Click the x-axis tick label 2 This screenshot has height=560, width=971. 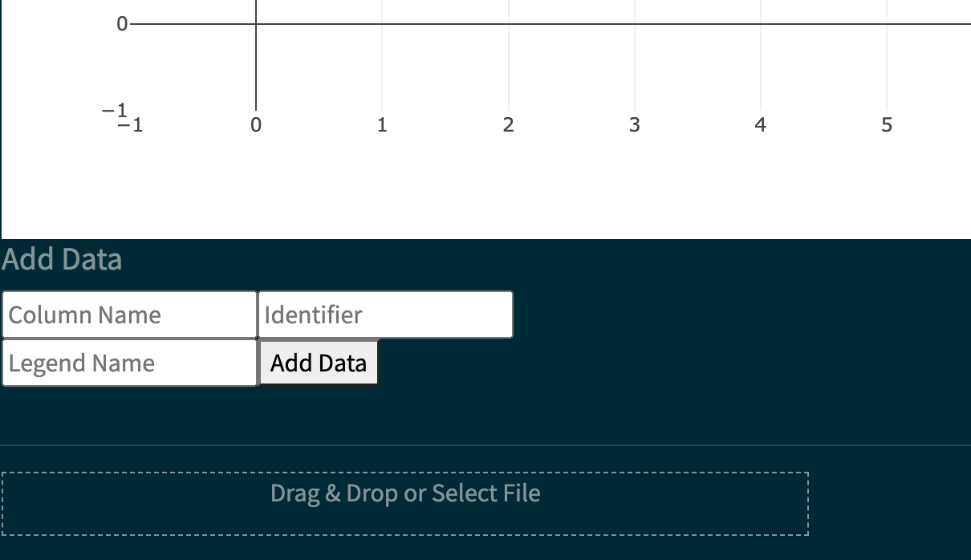(x=508, y=125)
